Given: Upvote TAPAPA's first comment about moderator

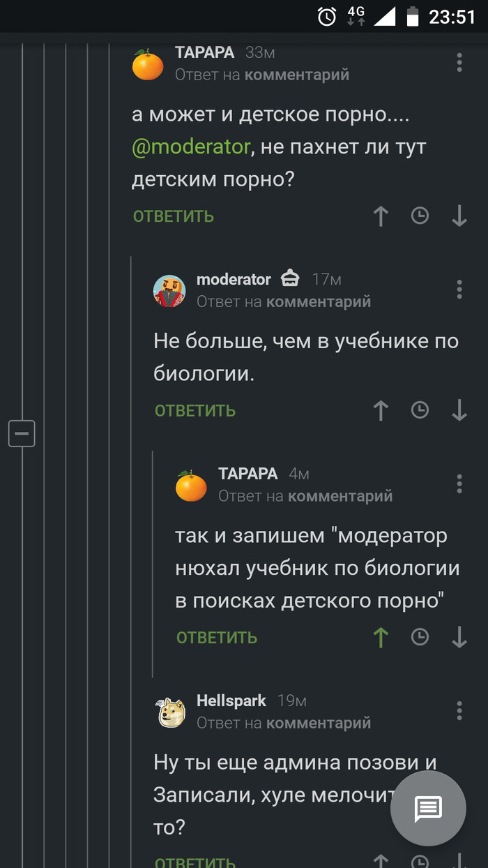Looking at the screenshot, I should [x=381, y=216].
